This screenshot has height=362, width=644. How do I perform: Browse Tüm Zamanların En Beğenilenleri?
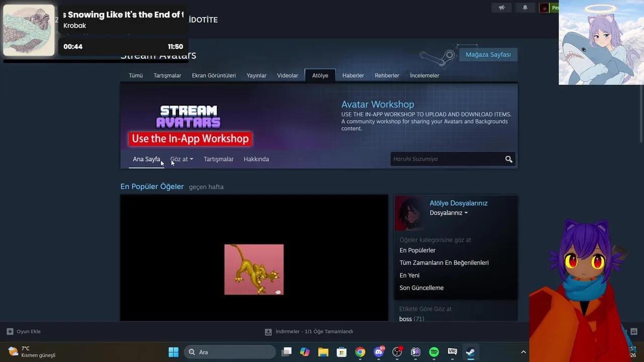[444, 262]
